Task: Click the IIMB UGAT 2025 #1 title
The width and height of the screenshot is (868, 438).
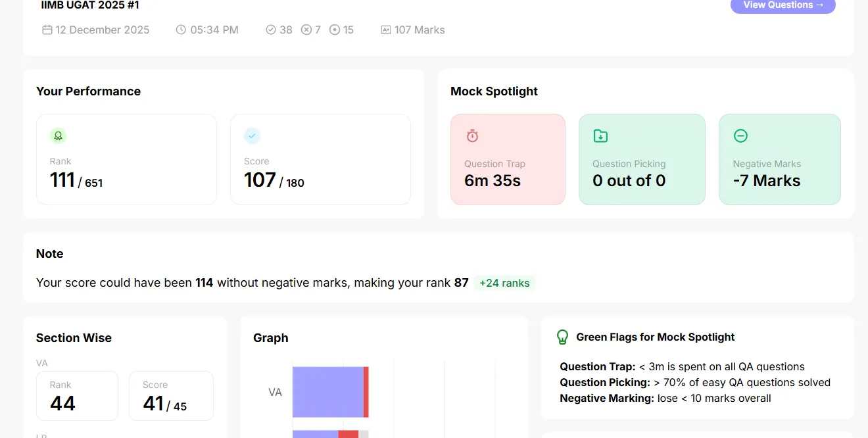Action: [90, 5]
